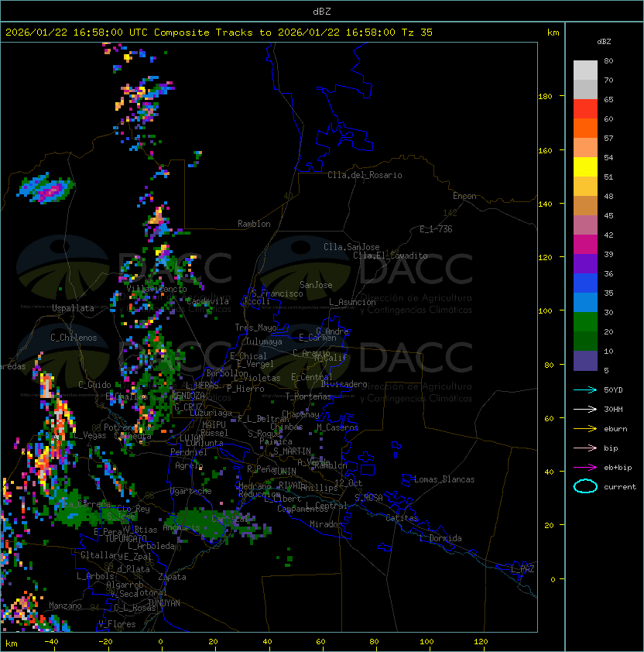Click the '65' value in dBZ legend
644x652 pixels.
click(x=608, y=99)
